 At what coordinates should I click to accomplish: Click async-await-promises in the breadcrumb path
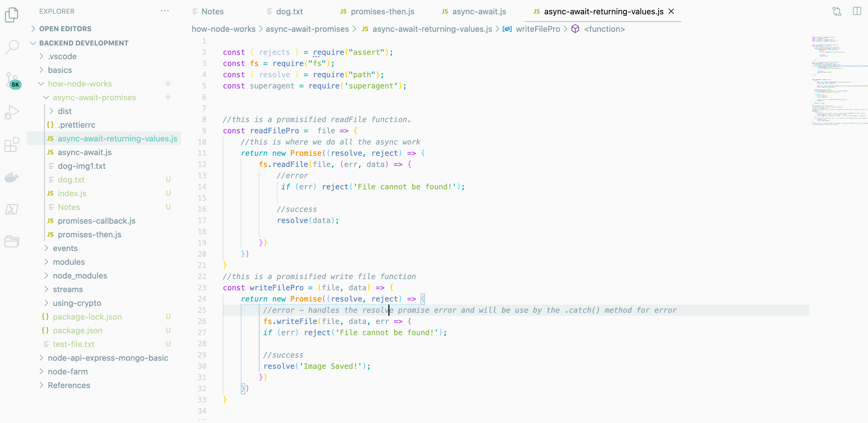pyautogui.click(x=307, y=29)
